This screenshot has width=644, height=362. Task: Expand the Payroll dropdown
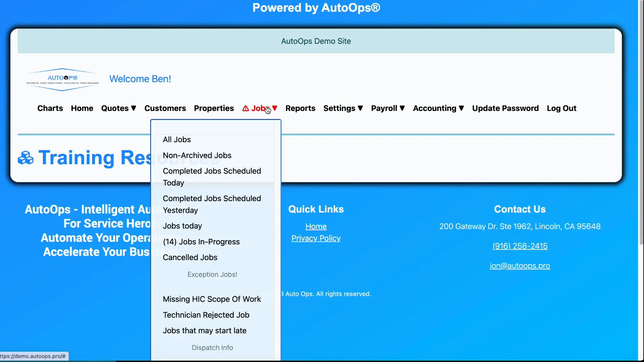(388, 108)
